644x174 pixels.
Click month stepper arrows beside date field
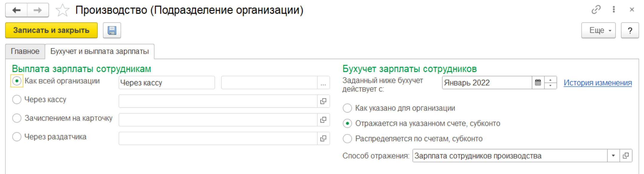coord(550,83)
